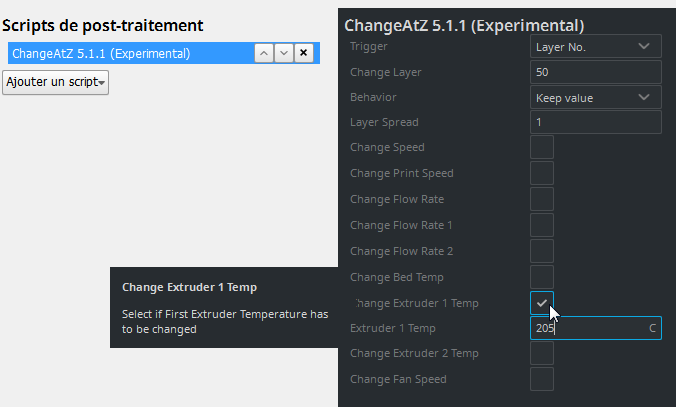Screen dimensions: 676x407
Task: Click the Change Layer input field
Action: click(596, 72)
